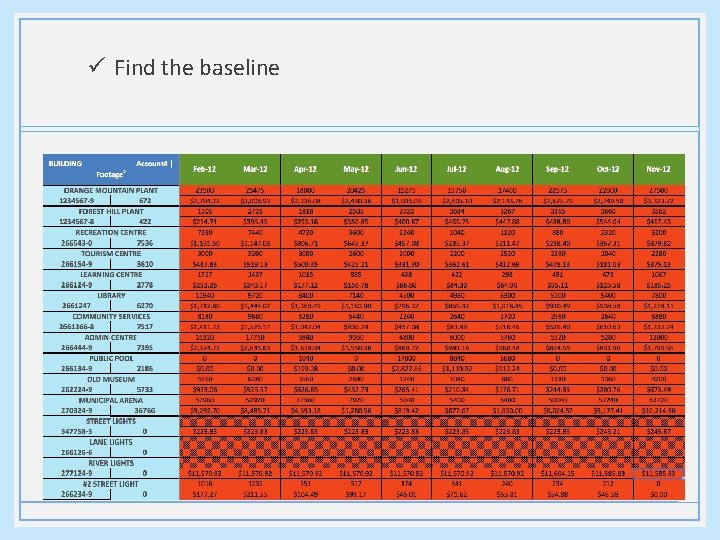
Task: Click the Apr-12 column header
Action: pyautogui.click(x=305, y=169)
